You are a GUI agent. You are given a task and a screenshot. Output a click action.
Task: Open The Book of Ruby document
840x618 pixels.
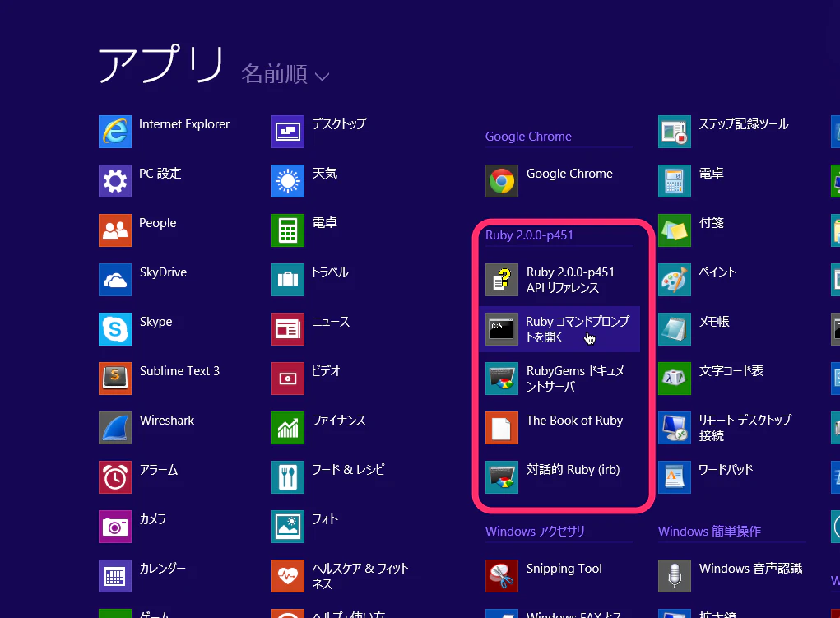point(555,428)
